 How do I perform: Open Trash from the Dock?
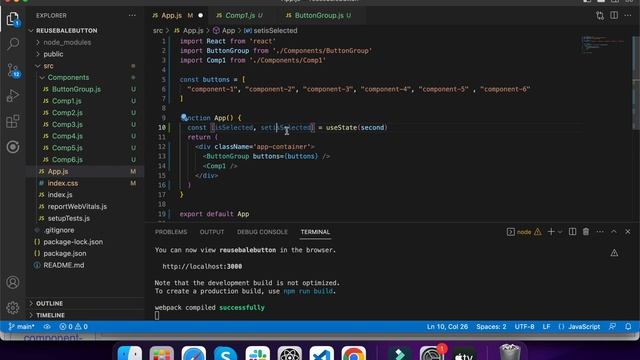tap(510, 352)
